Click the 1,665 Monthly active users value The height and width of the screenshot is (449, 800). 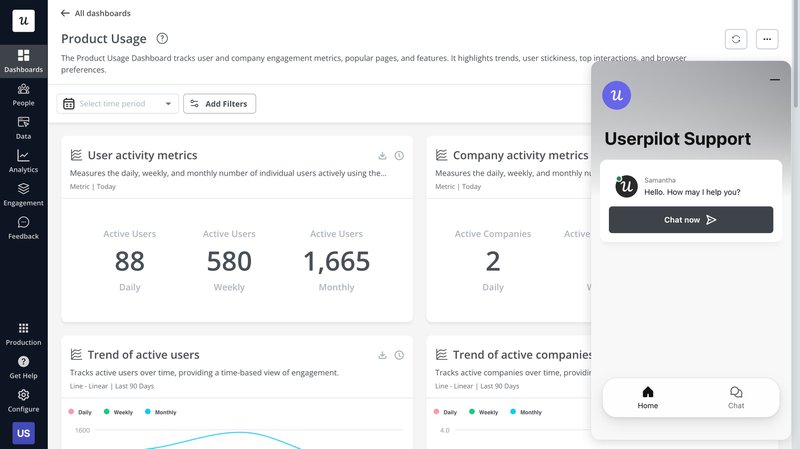336,261
